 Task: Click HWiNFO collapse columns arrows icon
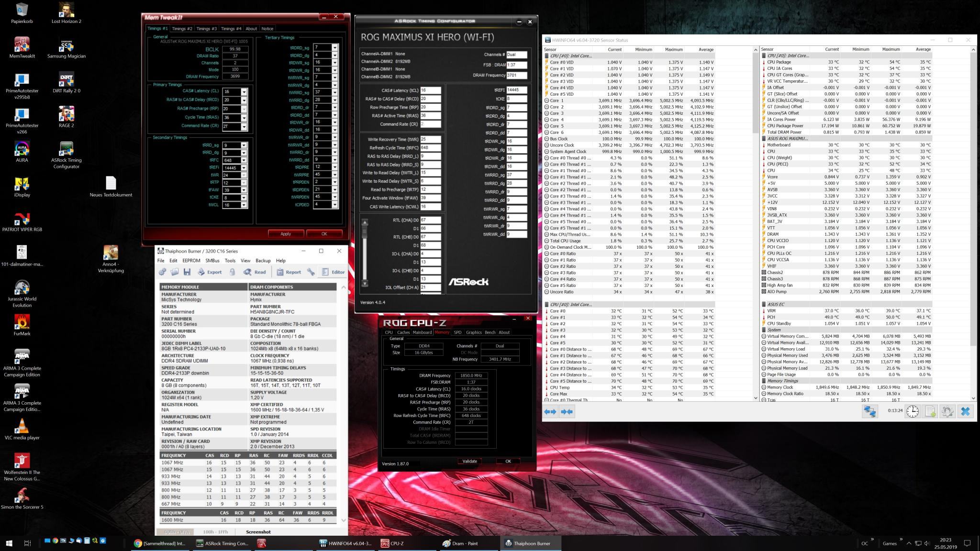click(567, 411)
